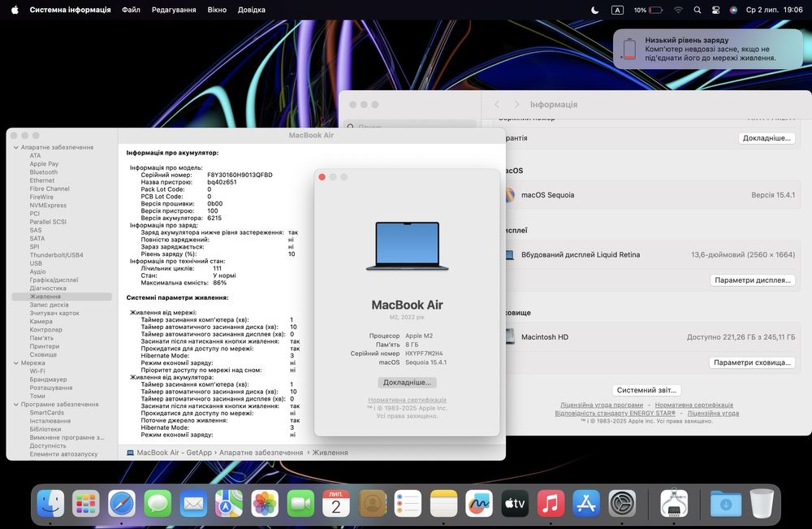Launch Safari from the Dock
Screen dimensions: 812x529
tap(122, 503)
